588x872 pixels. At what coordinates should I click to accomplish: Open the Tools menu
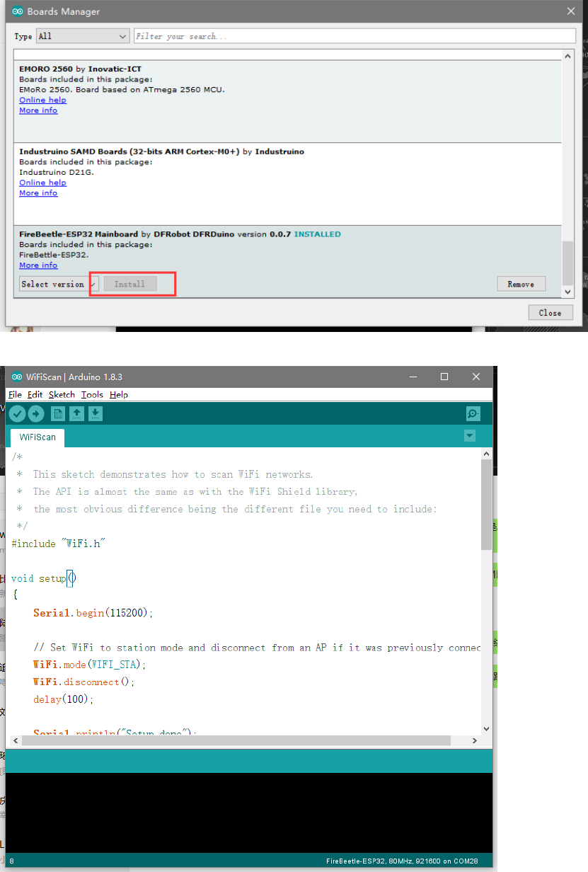point(92,394)
